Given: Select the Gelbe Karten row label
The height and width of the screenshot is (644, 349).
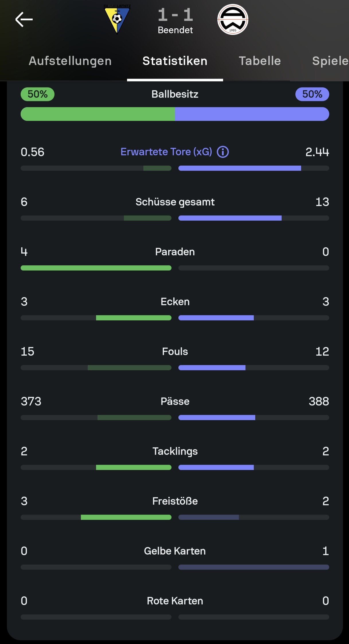Looking at the screenshot, I should (175, 551).
